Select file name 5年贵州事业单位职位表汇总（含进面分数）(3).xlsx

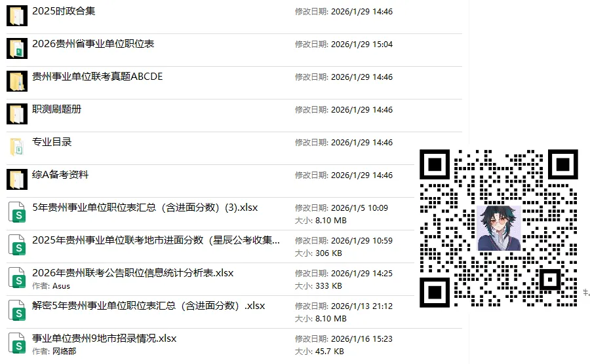145,208
